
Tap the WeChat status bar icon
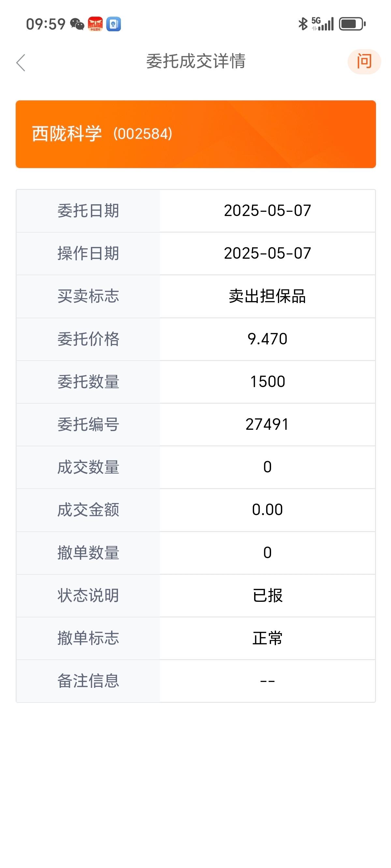77,24
